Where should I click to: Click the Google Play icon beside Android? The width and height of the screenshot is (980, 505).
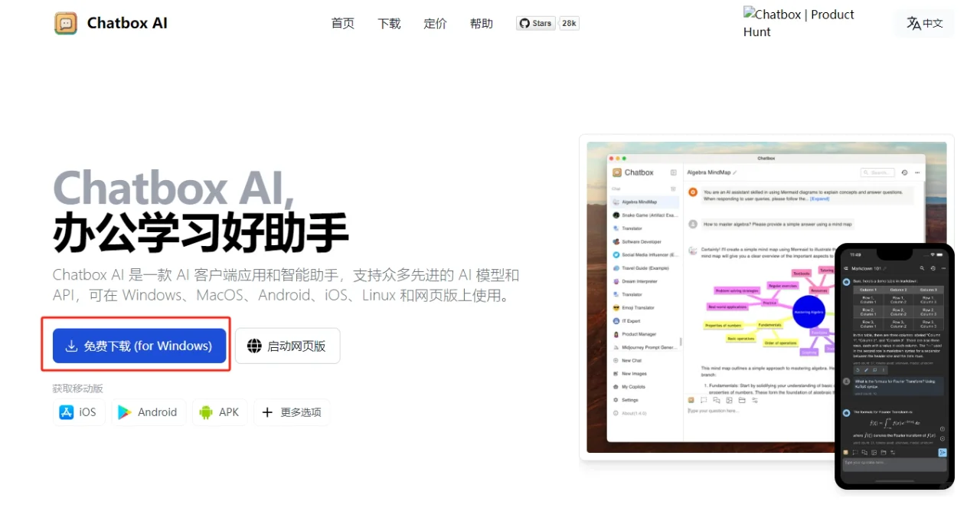(x=125, y=412)
